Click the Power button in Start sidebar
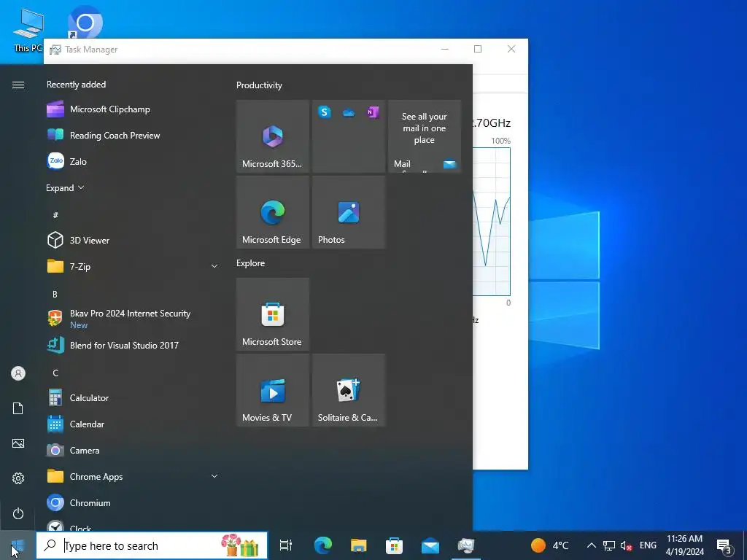Screen dimensions: 747x560 tap(18, 513)
